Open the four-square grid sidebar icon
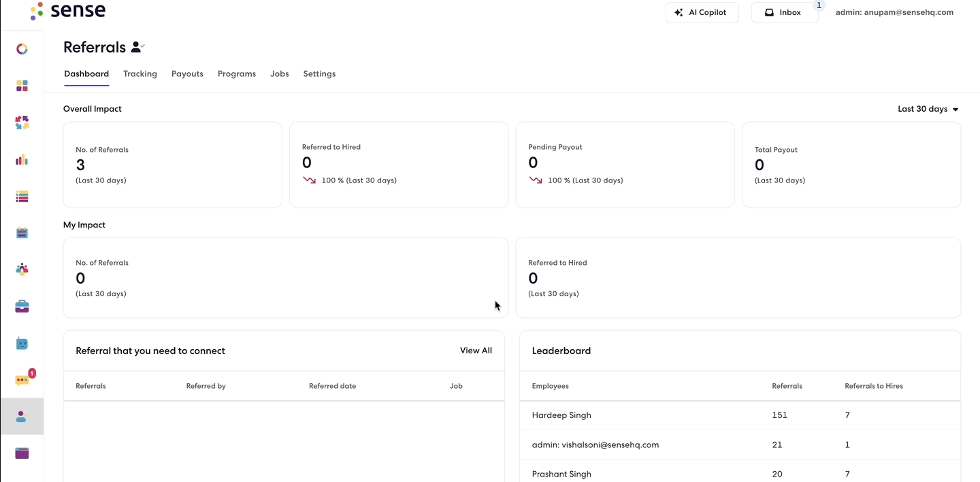The image size is (980, 482). [22, 86]
